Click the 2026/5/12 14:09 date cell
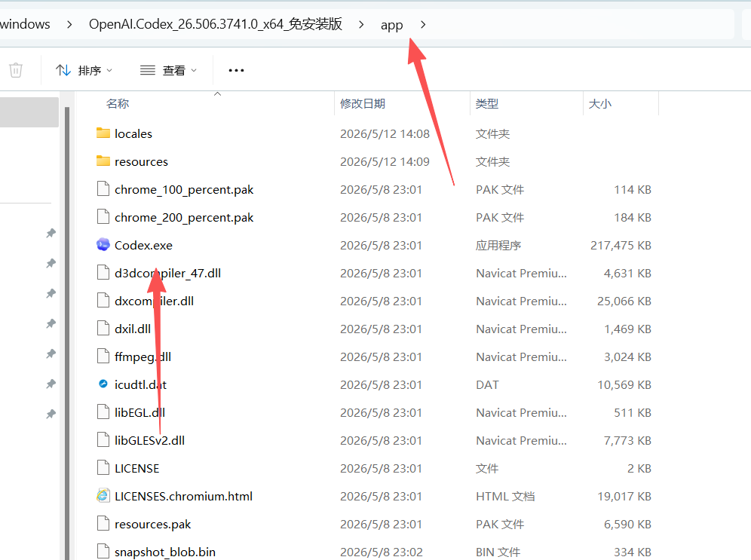 (385, 161)
